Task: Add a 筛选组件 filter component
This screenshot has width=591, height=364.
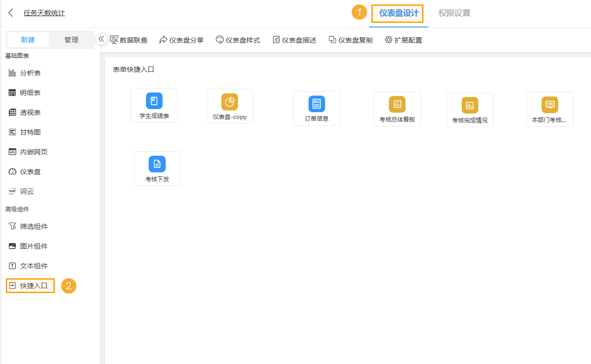Action: [30, 226]
